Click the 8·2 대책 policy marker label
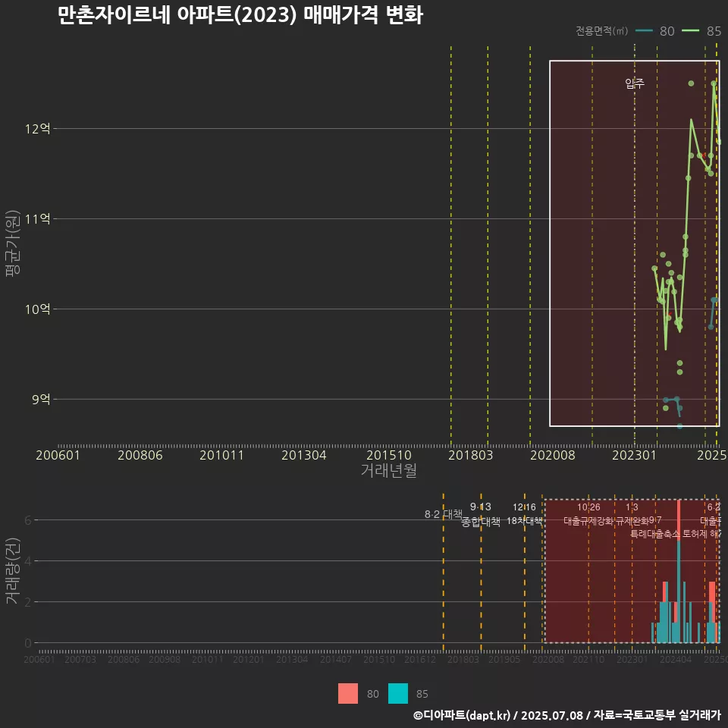Screen dimensions: 728x728 tap(444, 514)
